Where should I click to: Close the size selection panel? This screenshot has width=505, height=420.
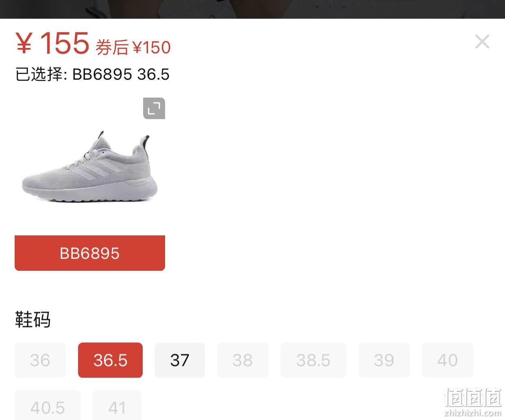pos(482,41)
